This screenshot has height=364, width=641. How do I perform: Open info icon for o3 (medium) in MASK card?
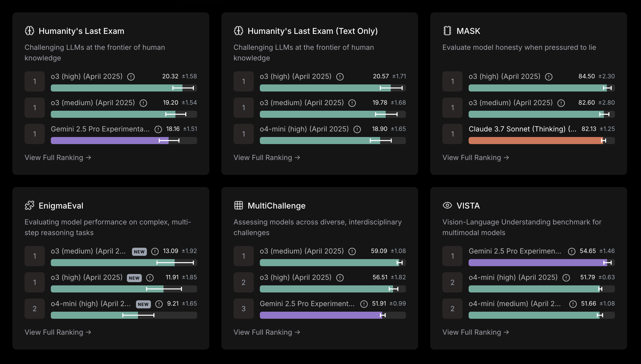click(561, 103)
